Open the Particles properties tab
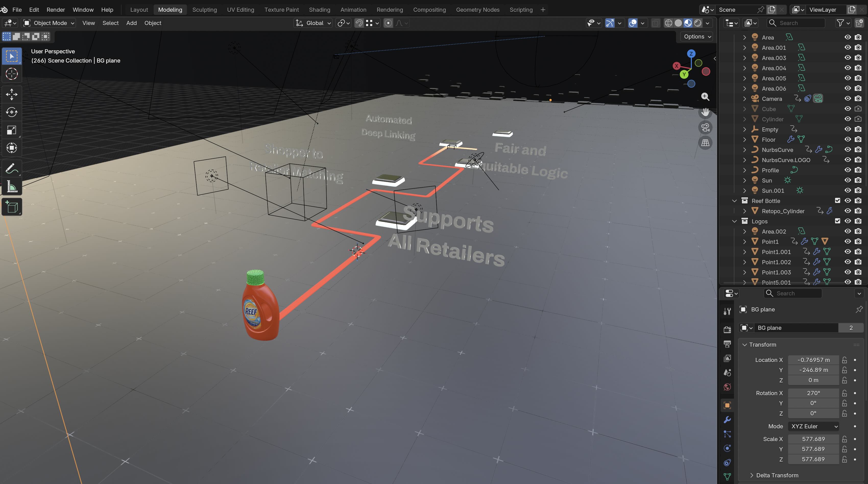Screen dimensions: 868x484 point(728,434)
